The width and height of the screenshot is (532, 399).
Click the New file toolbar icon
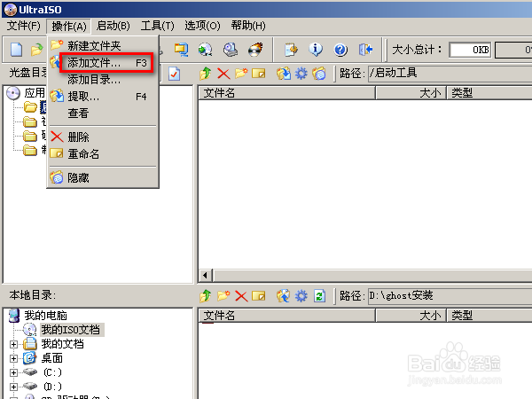[x=16, y=50]
